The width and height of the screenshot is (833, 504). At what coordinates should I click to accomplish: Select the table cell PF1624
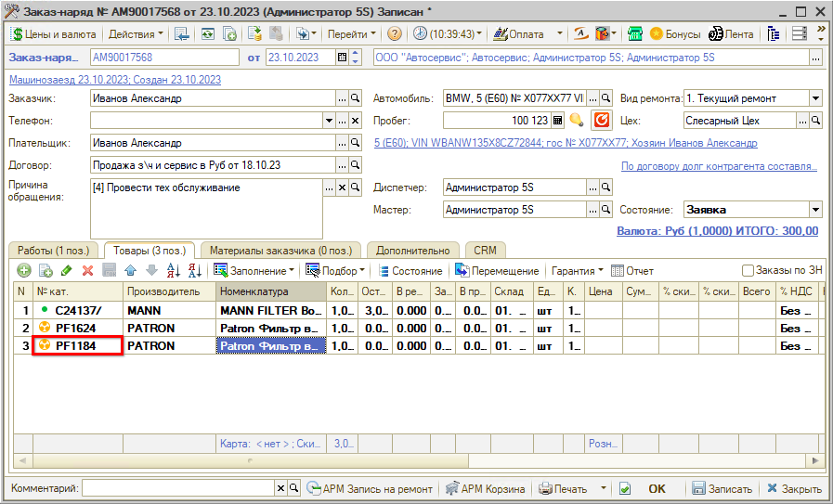point(78,329)
